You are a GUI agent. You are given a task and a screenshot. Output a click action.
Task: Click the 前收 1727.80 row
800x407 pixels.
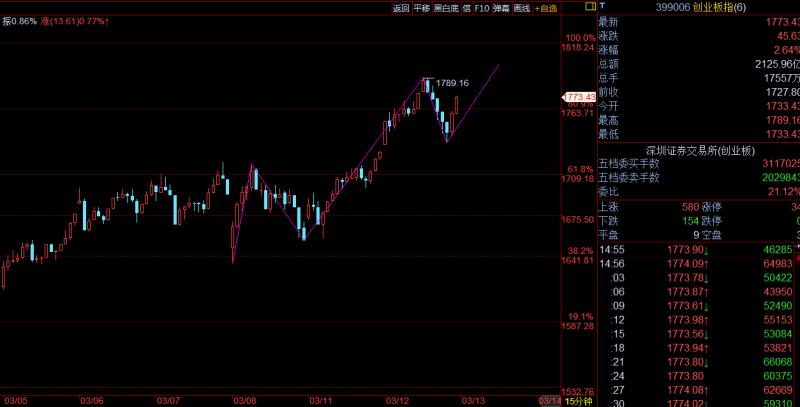(x=699, y=92)
